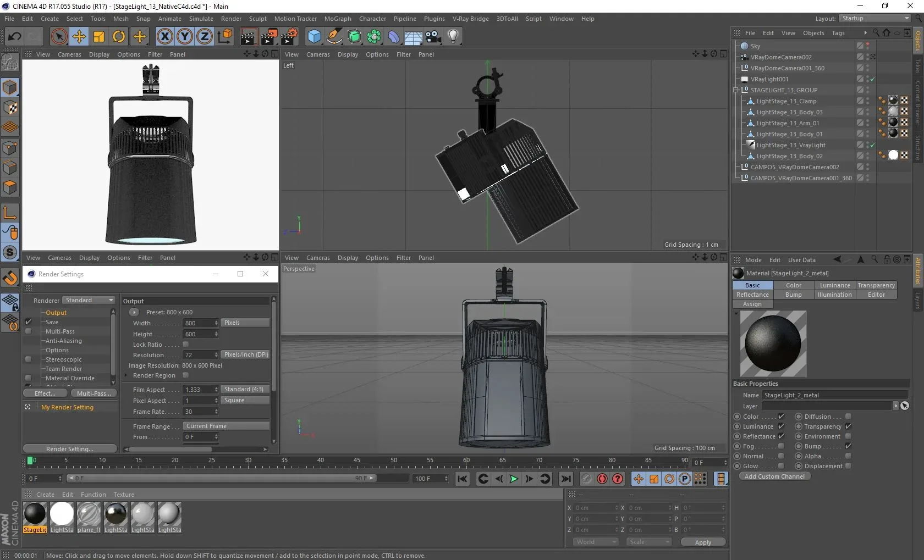Click the timeline frame range slider bar
Image resolution: width=924 pixels, height=560 pixels.
[x=221, y=479]
